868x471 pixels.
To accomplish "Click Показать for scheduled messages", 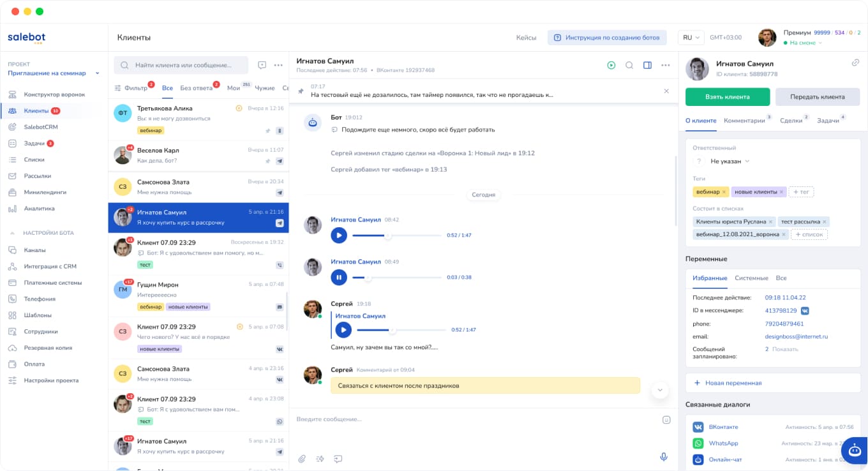I will pyautogui.click(x=785, y=349).
